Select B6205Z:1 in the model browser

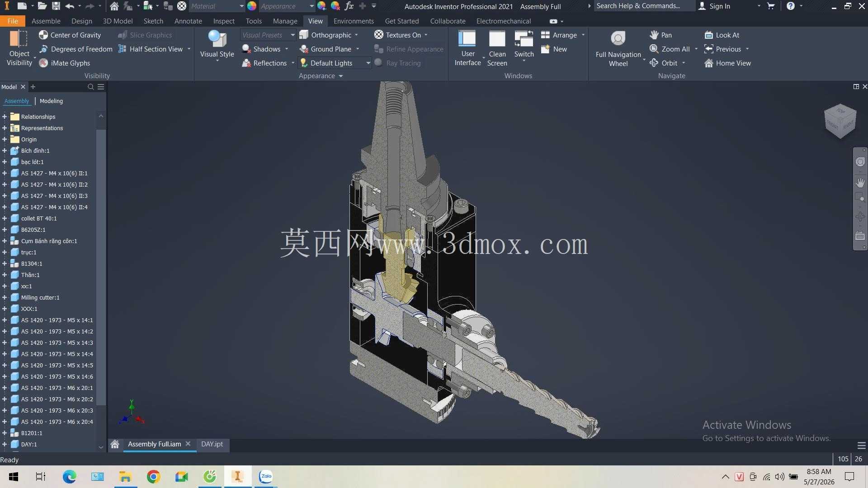tap(33, 230)
